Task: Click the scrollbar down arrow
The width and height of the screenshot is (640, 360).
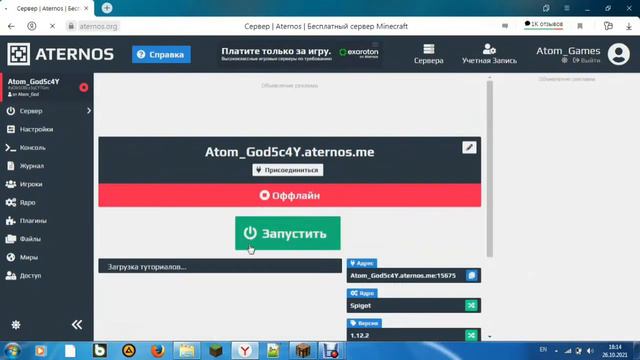Action: click(x=490, y=337)
